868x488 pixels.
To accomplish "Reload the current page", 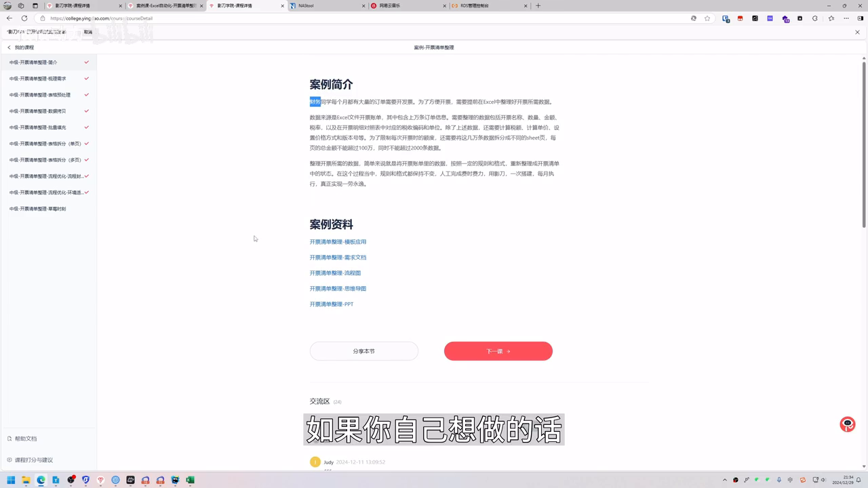I will (x=24, y=18).
